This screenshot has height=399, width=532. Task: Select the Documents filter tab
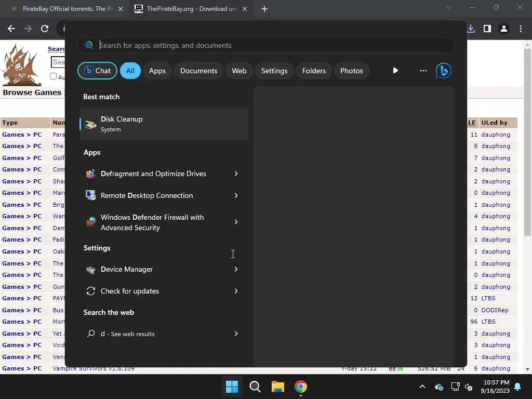pos(198,71)
